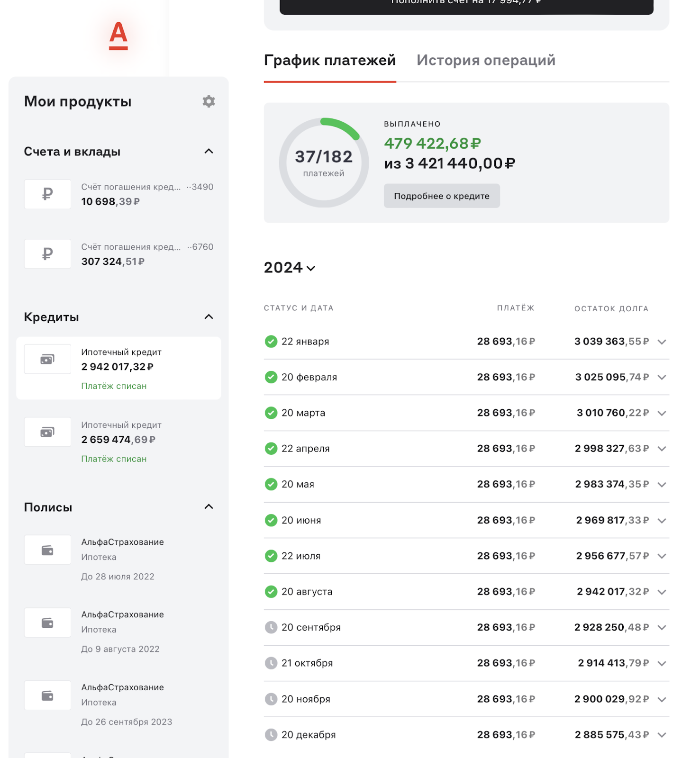Viewport: 700px width, 758px height.
Task: Click the Подробнее о кредите button
Action: click(x=442, y=196)
